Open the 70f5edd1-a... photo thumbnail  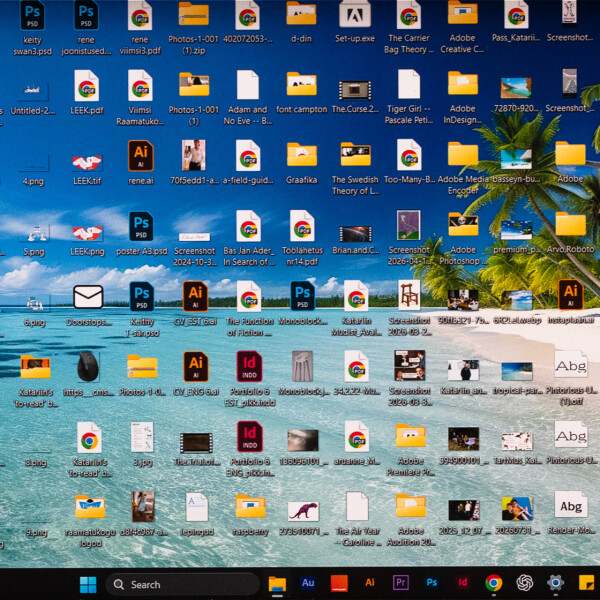point(194,155)
